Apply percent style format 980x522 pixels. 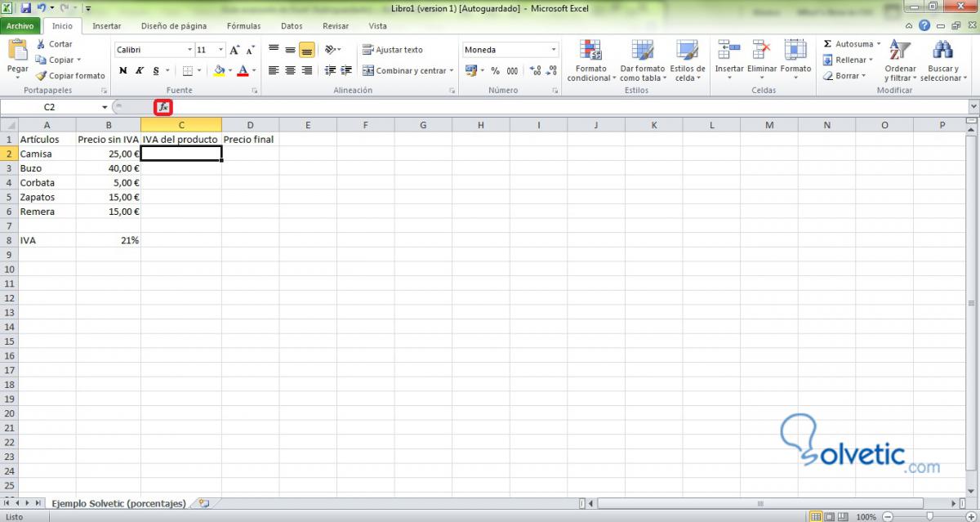[495, 71]
